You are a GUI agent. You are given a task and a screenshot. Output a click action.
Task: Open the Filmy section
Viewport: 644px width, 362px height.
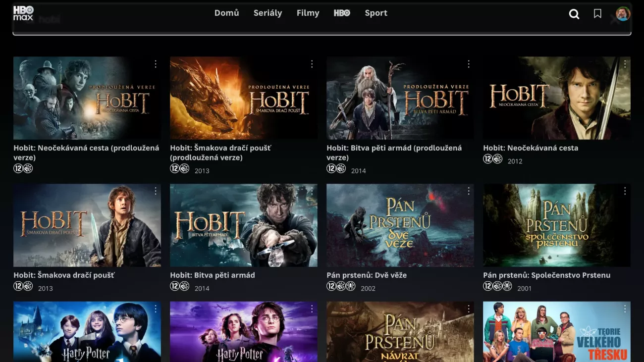308,13
